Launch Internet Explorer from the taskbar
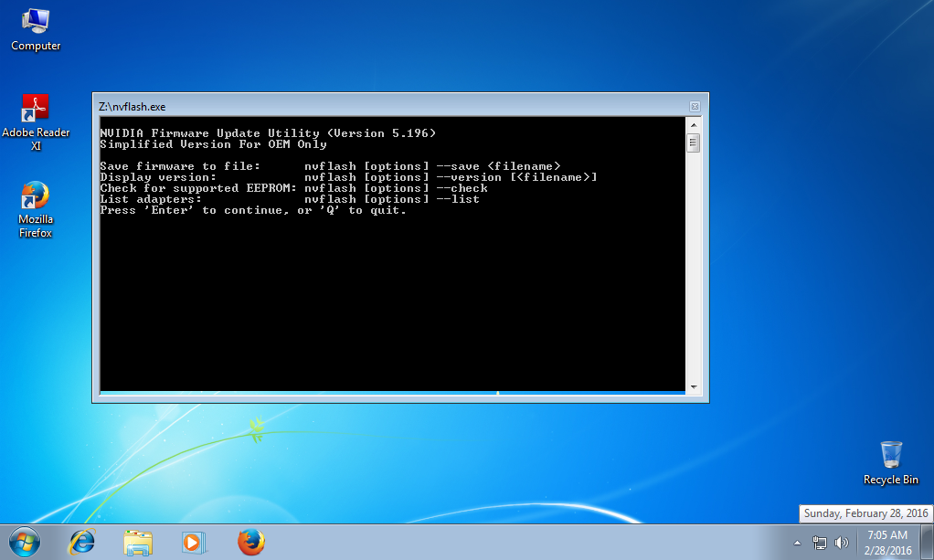The width and height of the screenshot is (934, 560). click(81, 543)
